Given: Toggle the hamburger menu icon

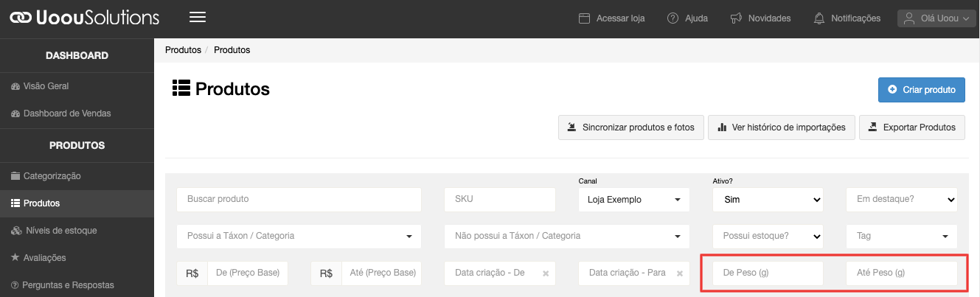Looking at the screenshot, I should coord(198,18).
